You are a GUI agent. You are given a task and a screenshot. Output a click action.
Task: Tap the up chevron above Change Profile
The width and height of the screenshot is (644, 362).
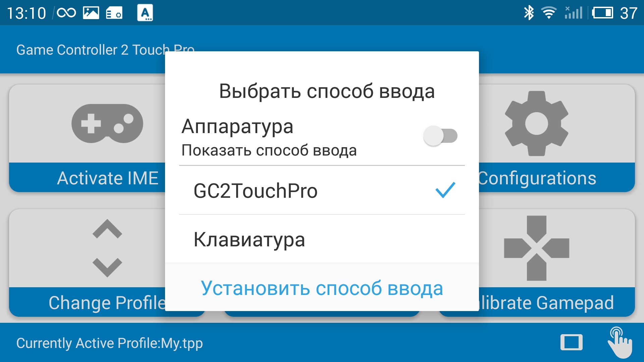coord(107,229)
